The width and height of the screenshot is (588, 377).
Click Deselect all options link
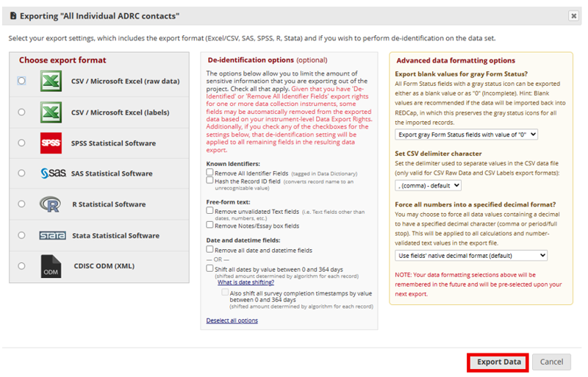(232, 320)
